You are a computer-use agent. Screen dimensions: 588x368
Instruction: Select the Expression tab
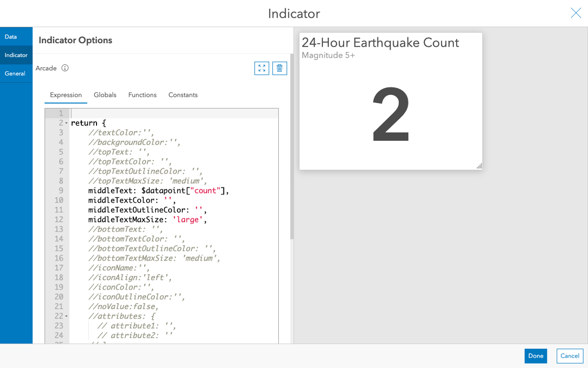pos(66,95)
